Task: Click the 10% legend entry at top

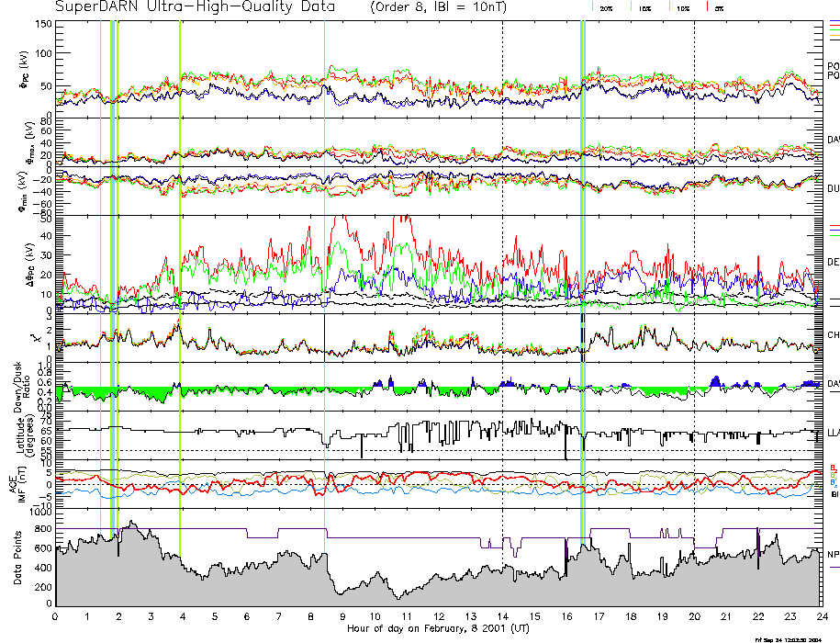Action: coord(682,7)
